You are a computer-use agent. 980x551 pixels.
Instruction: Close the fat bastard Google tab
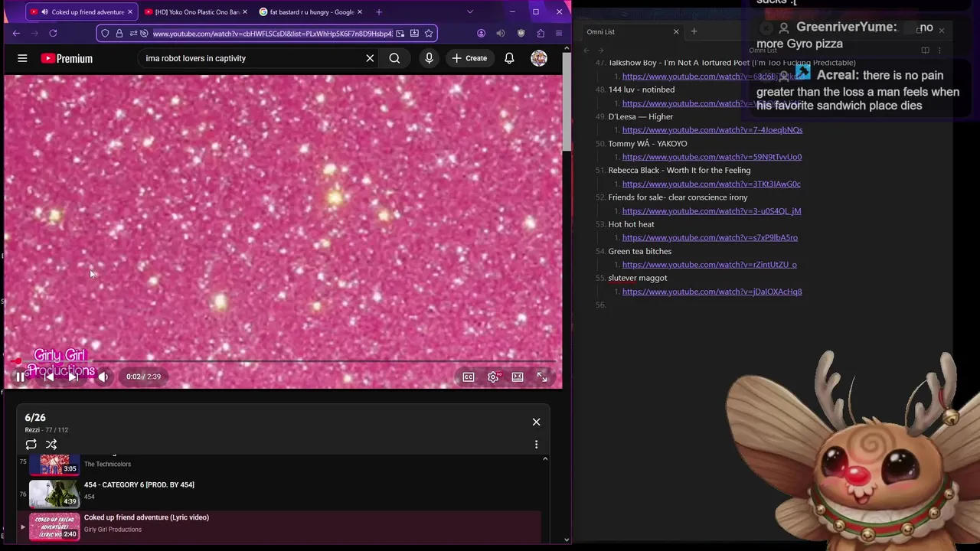359,11
